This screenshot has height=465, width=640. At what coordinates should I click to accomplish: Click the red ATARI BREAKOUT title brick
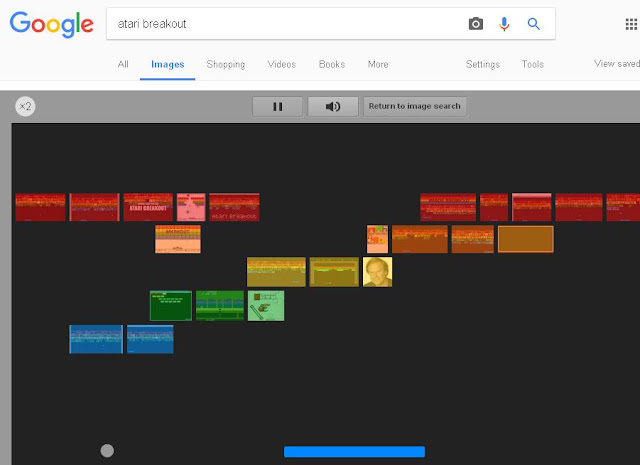(148, 207)
